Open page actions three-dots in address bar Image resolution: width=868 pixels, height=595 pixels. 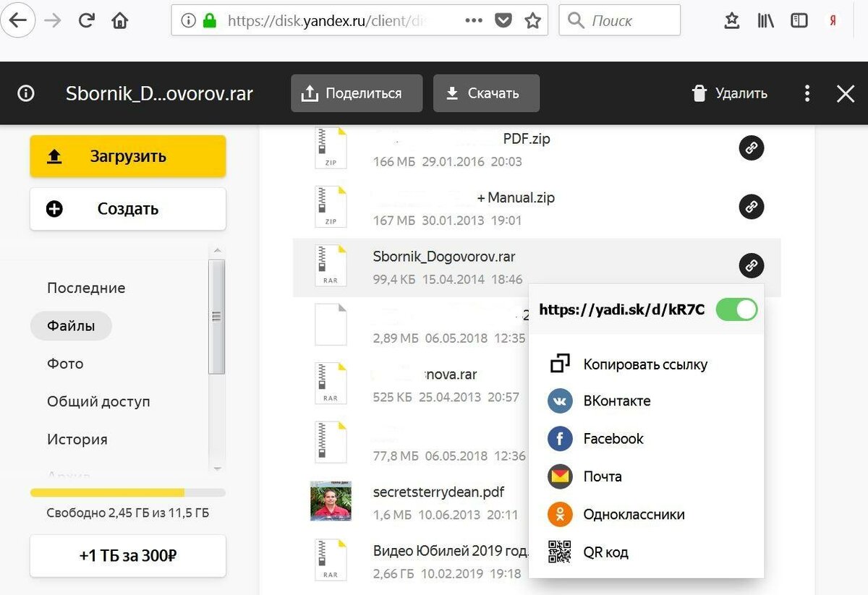[474, 21]
